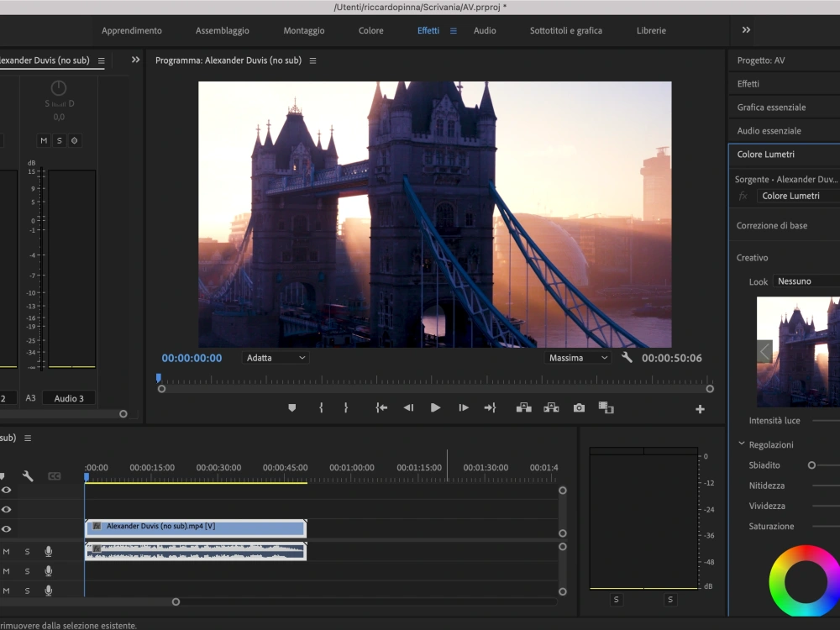Expand the Creativo section
This screenshot has width=840, height=630.
(x=752, y=258)
